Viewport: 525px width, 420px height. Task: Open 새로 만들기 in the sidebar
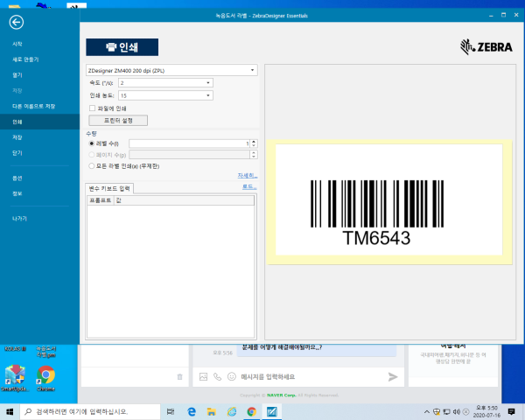pos(24,59)
